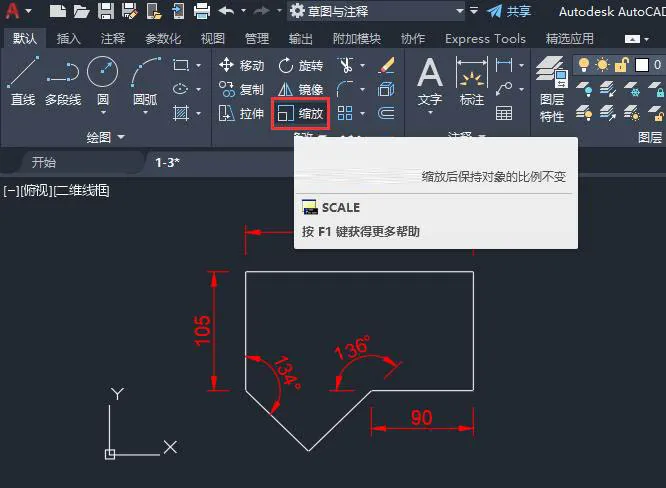Choose the Rectangle draw tool

[x=181, y=65]
